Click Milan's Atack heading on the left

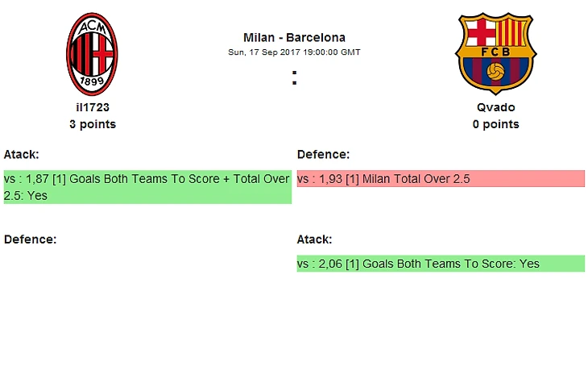22,154
